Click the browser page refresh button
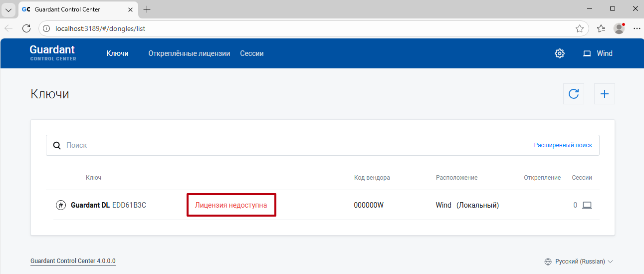Screen dimensions: 644x274 (26, 28)
